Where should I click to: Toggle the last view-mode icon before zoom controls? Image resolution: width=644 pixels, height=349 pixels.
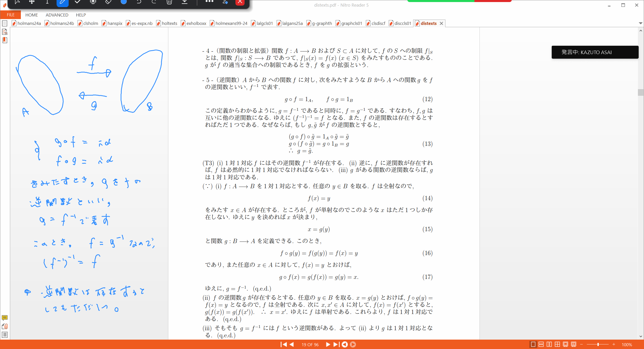[574, 344]
